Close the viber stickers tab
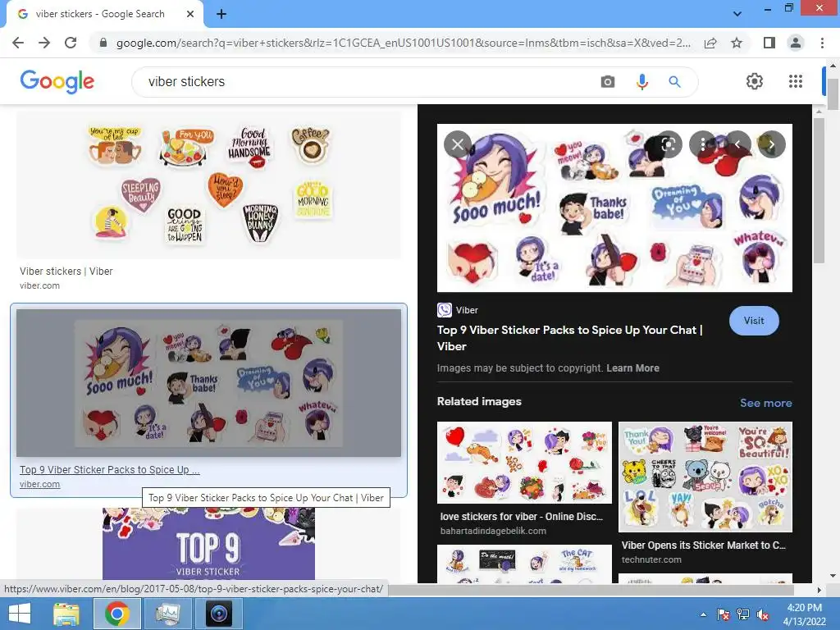Screen dimensions: 840x630 pos(190,15)
